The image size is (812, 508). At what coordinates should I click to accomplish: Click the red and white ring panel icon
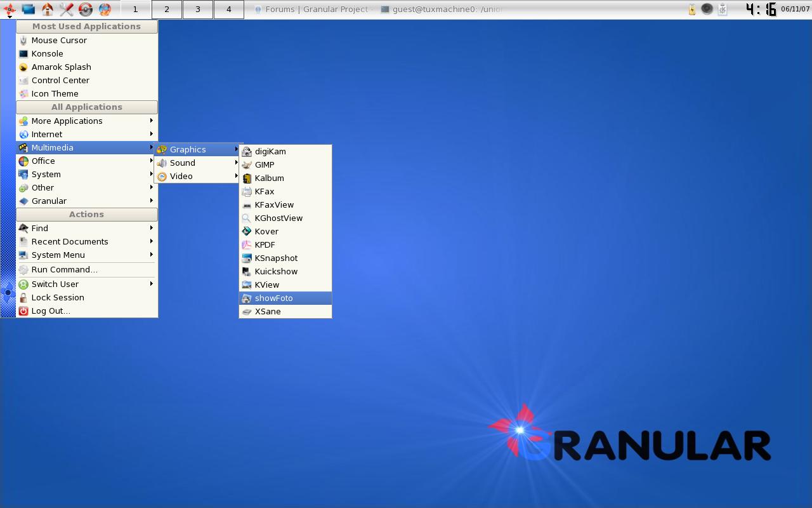[86, 10]
